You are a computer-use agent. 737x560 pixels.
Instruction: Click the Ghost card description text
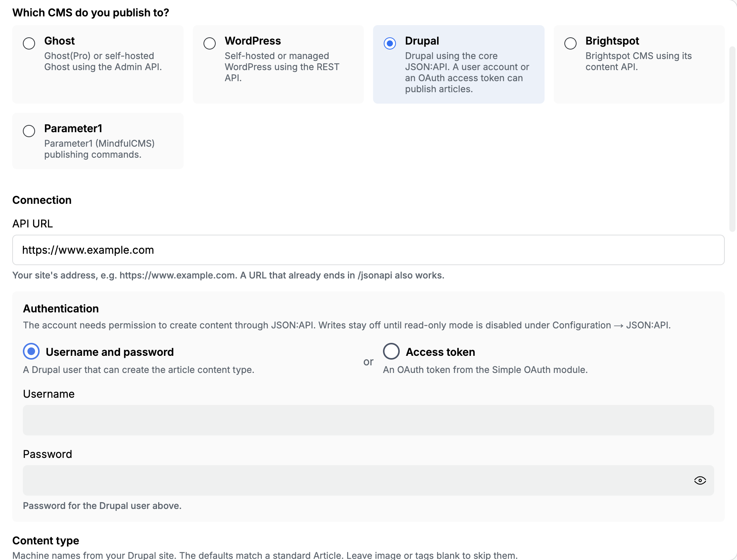pyautogui.click(x=103, y=61)
